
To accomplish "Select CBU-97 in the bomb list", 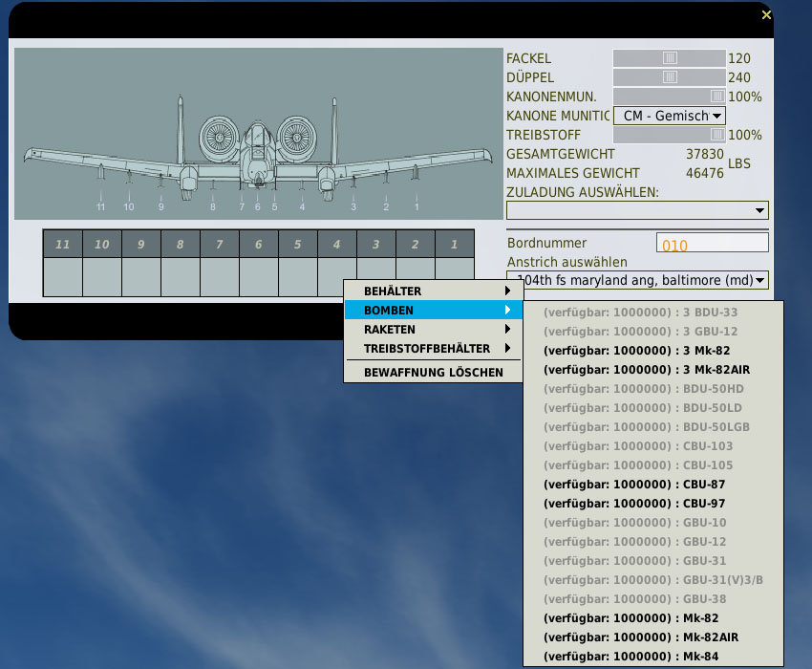I will pyautogui.click(x=633, y=503).
